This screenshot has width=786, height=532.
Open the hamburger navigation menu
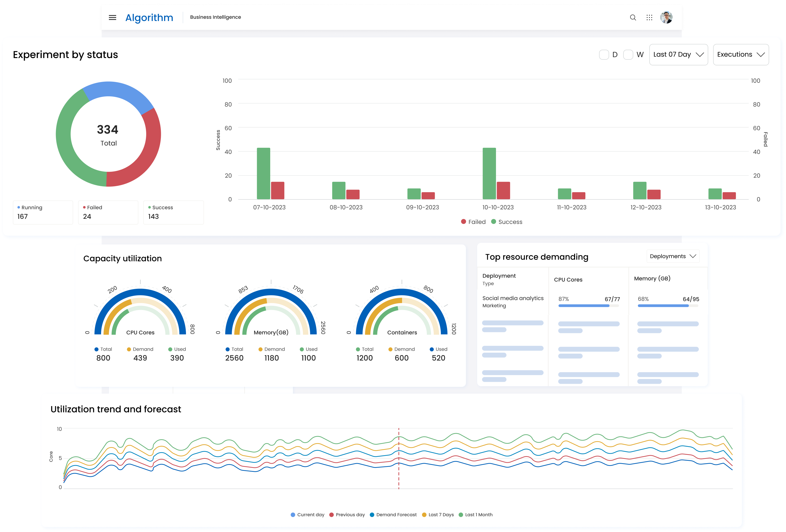pyautogui.click(x=112, y=17)
